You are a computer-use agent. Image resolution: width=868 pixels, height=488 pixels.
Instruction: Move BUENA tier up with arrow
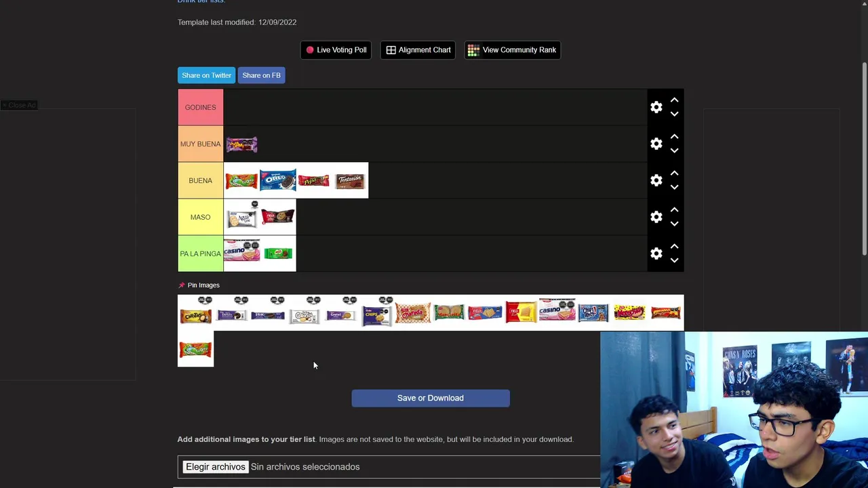point(674,173)
